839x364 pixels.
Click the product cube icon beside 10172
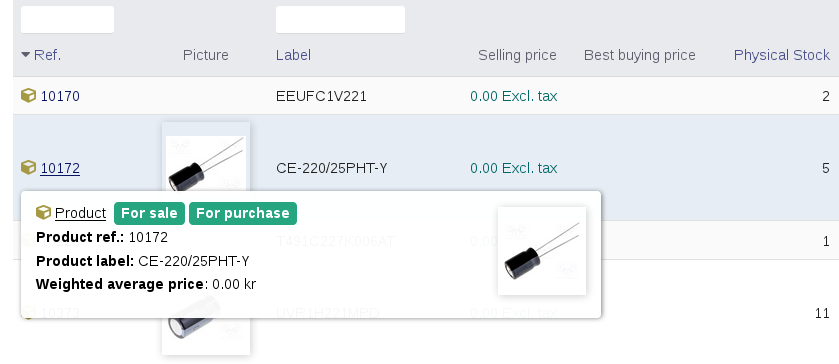(x=28, y=168)
